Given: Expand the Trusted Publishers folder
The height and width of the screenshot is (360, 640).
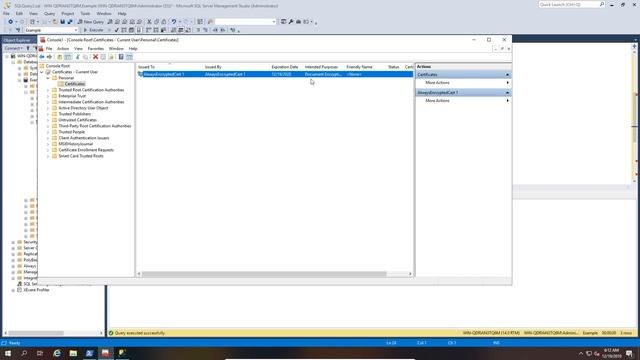Looking at the screenshot, I should 48,114.
